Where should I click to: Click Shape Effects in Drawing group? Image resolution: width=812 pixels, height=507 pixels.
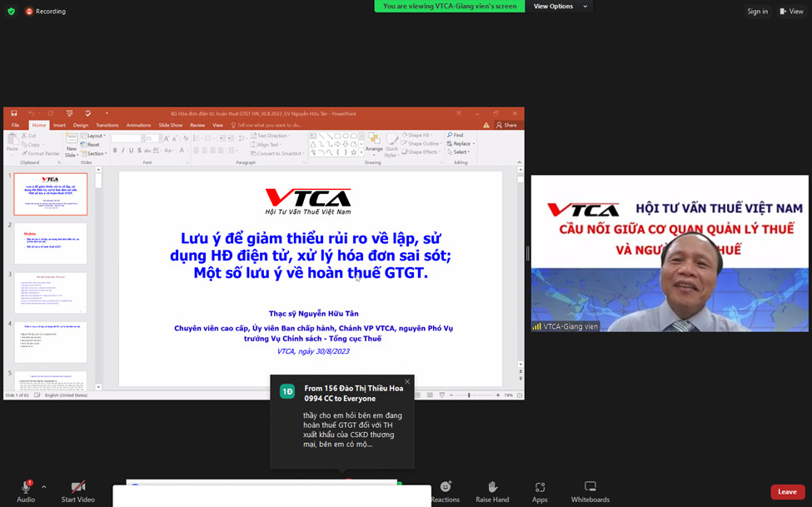[x=421, y=152]
